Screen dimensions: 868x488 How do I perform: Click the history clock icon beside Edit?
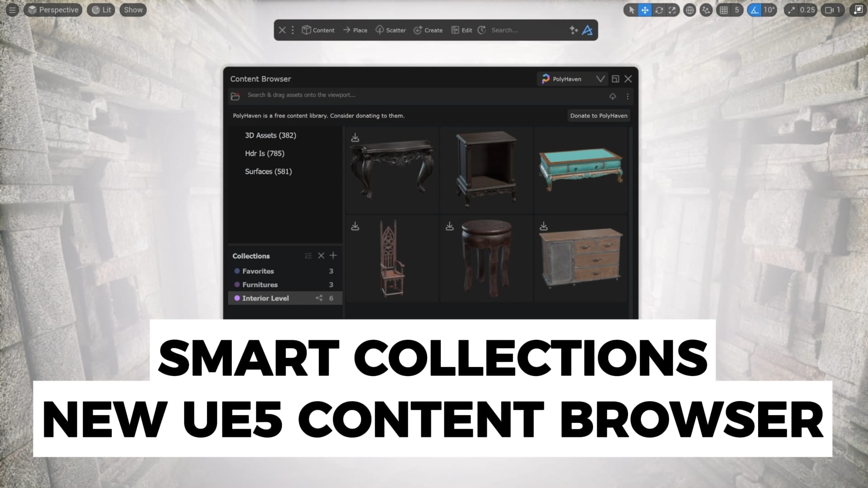click(x=482, y=30)
